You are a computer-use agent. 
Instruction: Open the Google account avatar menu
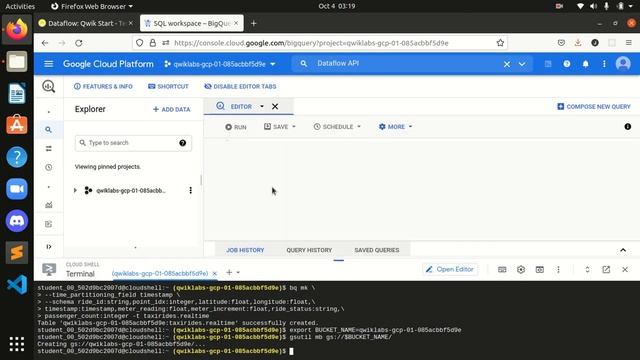pos(623,64)
